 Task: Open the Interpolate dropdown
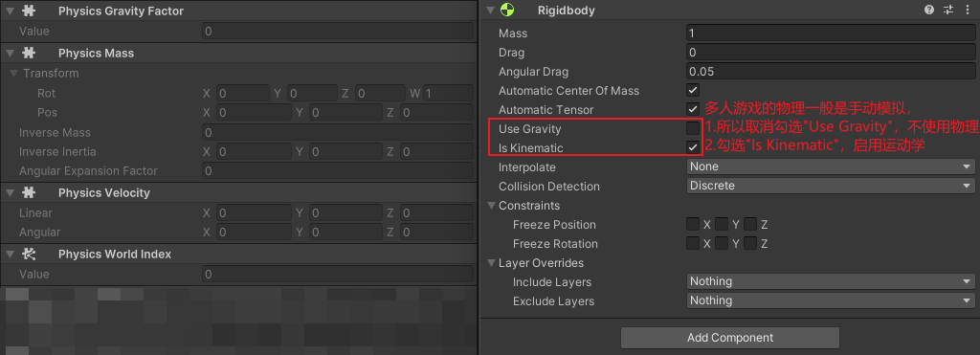[831, 166]
